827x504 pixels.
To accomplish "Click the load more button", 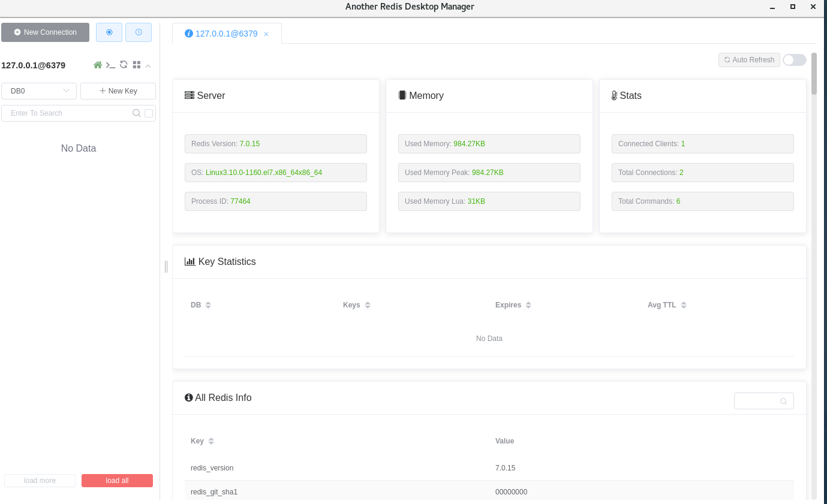I will 40,481.
